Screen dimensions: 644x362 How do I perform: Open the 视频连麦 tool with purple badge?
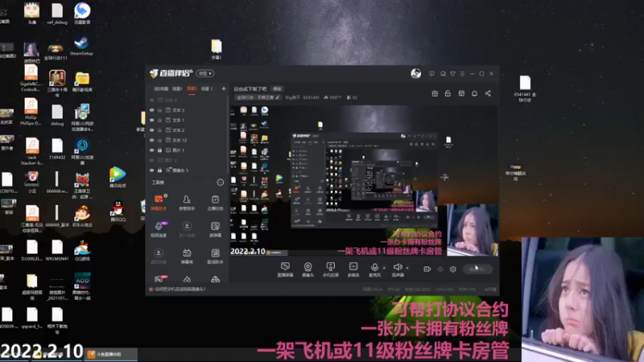159,229
